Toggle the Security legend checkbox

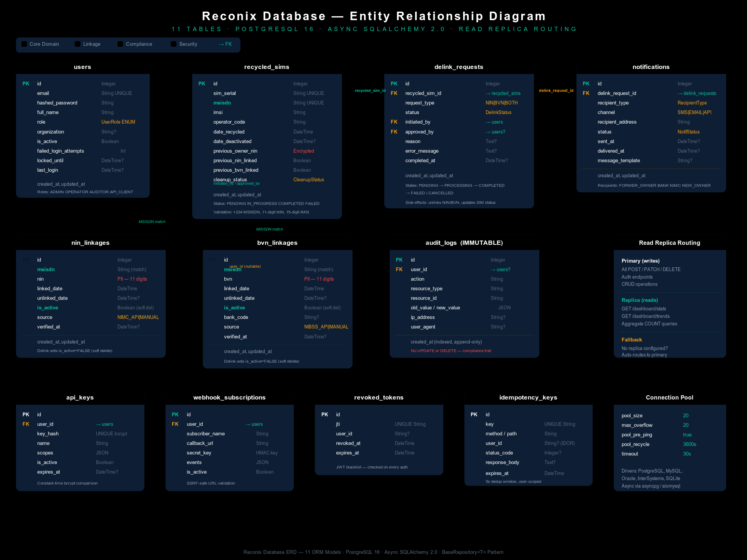tap(174, 44)
